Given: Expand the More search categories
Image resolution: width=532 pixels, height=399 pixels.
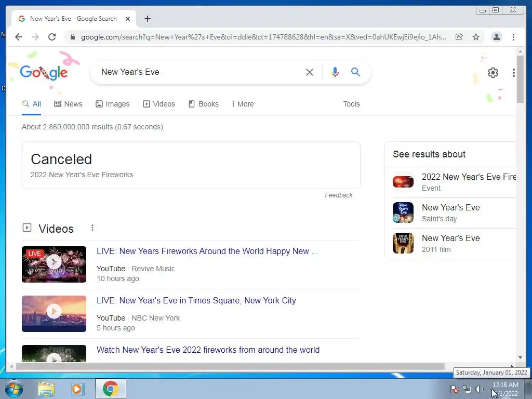Looking at the screenshot, I should [x=243, y=104].
